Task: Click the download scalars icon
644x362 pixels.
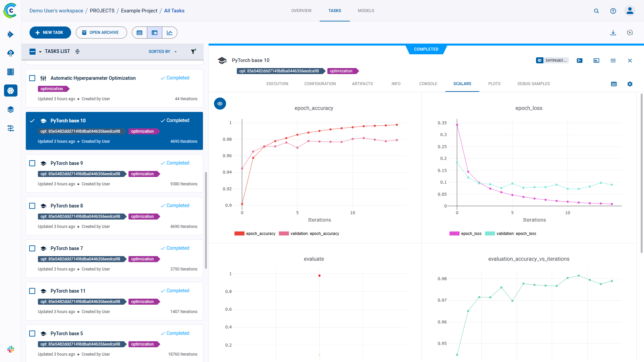Action: click(613, 33)
